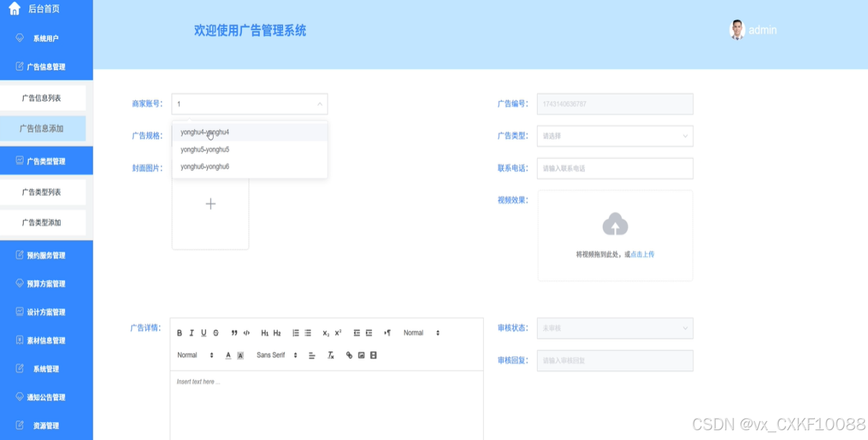Viewport: 868px width, 440px height.
Task: Open the text size Normal dropdown in the second toolbar row
Action: click(195, 355)
